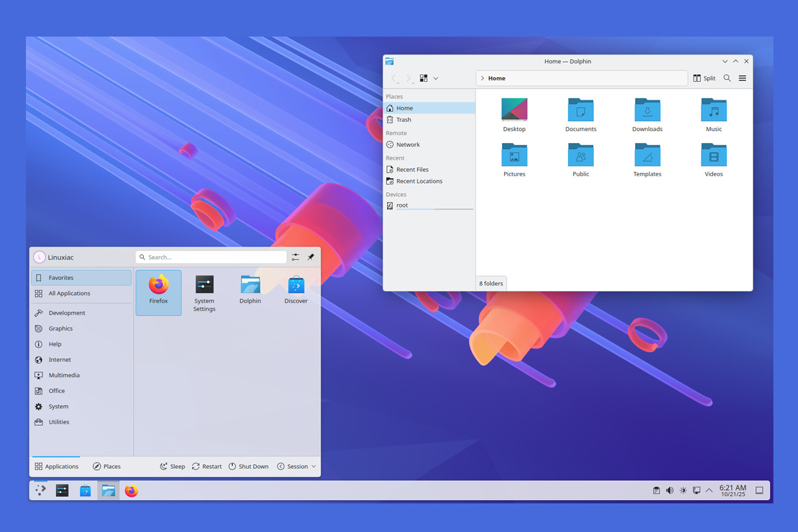
Task: Select Recent Files in Dolphin sidebar
Action: click(x=430, y=170)
